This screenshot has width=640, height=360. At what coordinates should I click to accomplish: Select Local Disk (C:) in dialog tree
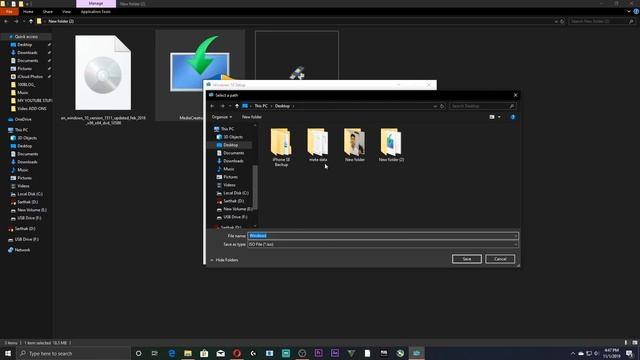click(x=236, y=193)
